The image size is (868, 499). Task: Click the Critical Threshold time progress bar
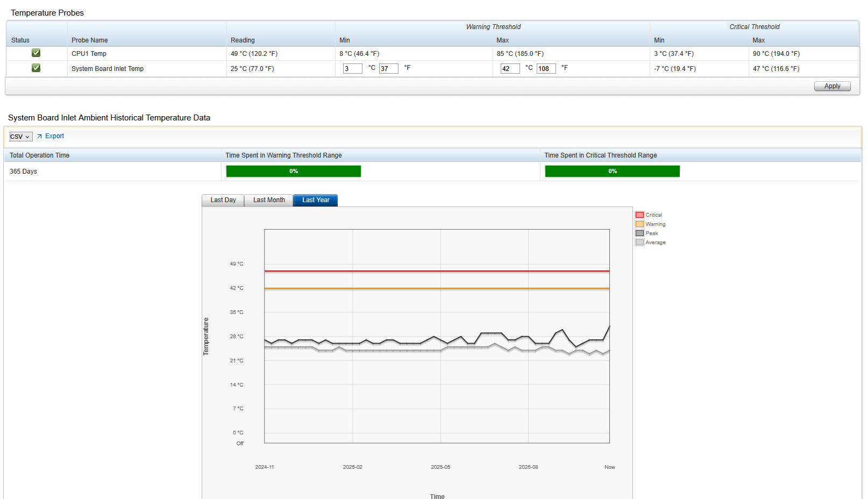point(613,171)
